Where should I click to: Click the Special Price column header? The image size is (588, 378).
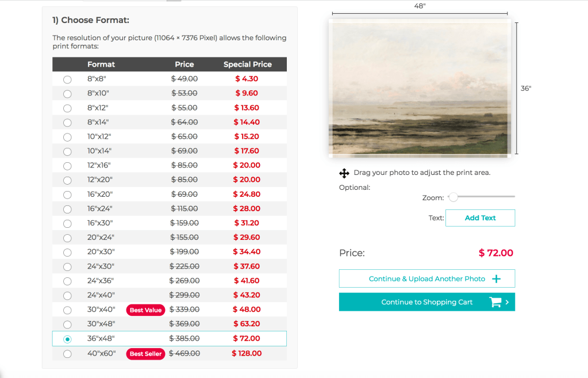pyautogui.click(x=247, y=64)
